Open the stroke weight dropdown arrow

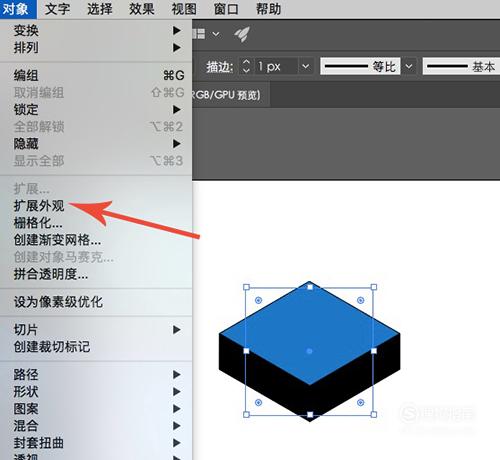click(305, 66)
